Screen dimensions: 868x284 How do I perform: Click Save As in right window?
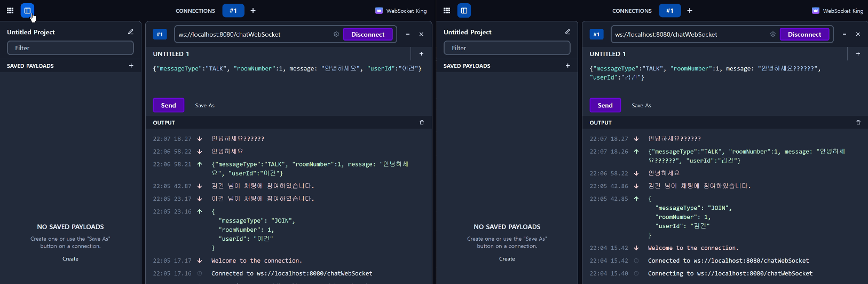tap(642, 106)
